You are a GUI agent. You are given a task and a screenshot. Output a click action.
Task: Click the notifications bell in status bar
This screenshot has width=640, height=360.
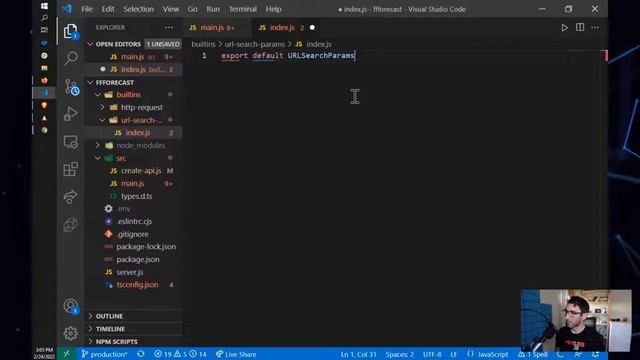[x=595, y=354]
